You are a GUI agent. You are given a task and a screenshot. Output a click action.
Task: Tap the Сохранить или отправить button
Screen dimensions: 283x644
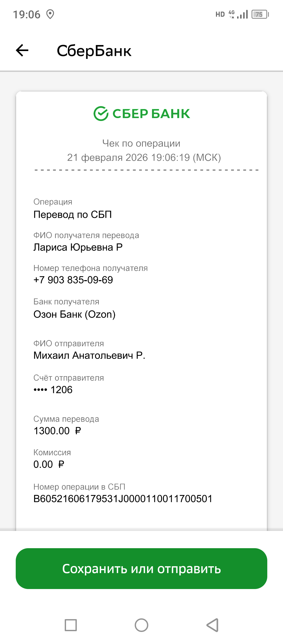tap(141, 569)
